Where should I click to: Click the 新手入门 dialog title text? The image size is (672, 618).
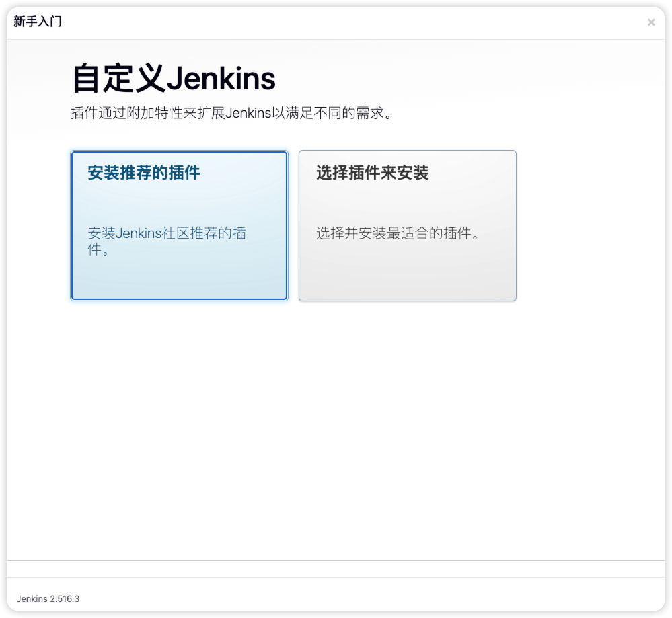click(x=38, y=21)
